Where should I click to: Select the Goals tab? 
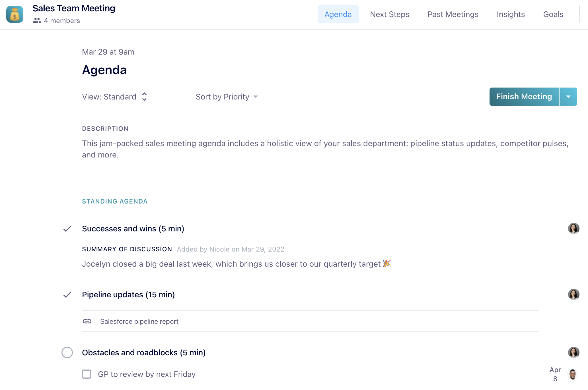[x=553, y=14]
